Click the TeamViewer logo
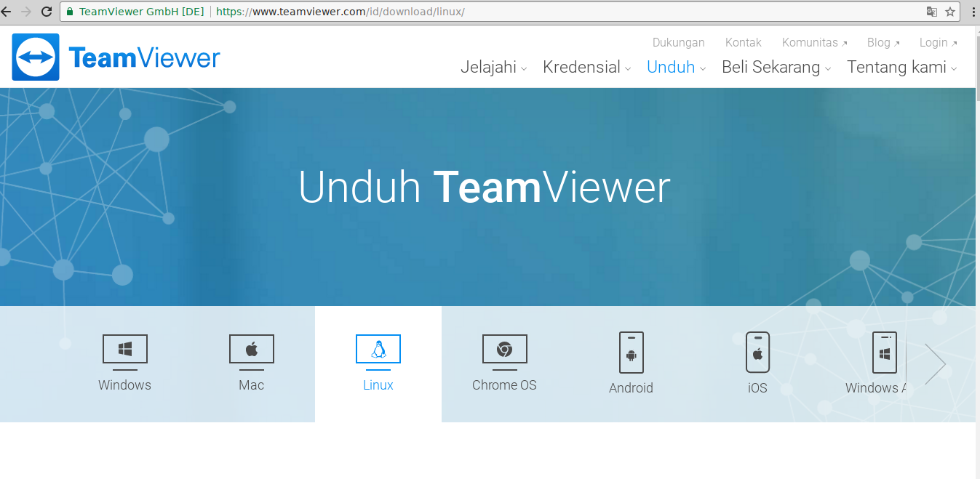Screen dimensions: 980x479 [115, 57]
